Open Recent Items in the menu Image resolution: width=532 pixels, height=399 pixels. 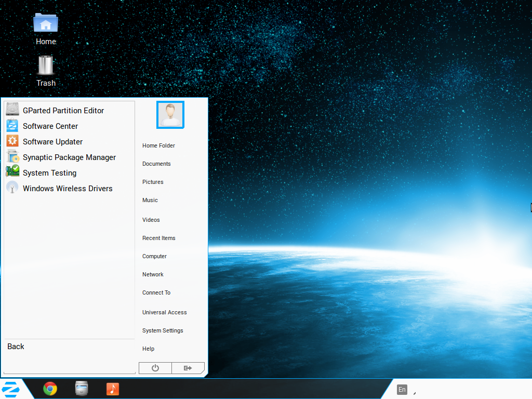tap(159, 238)
